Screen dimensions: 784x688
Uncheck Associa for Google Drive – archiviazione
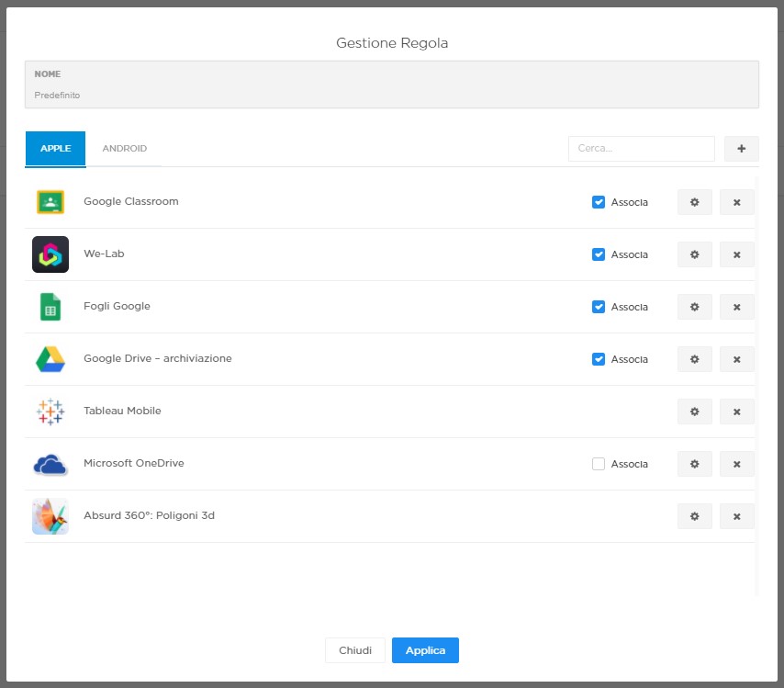(x=598, y=359)
